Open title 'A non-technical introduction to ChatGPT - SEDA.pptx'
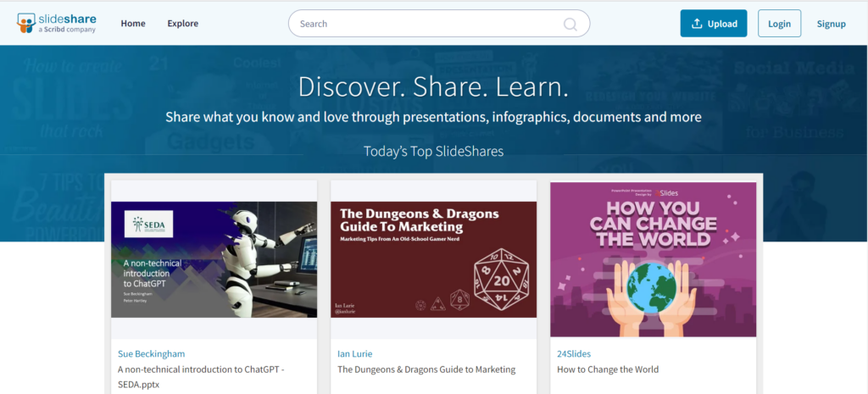The image size is (868, 394). [201, 377]
